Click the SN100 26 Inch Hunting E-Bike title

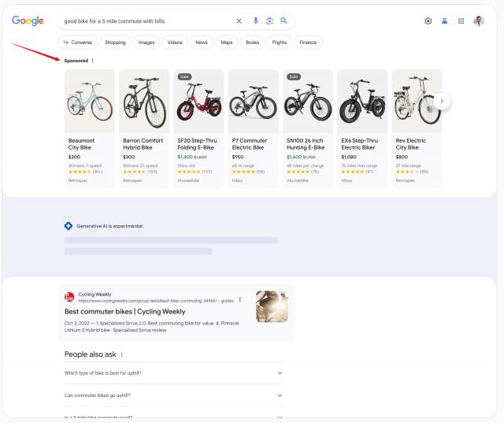point(306,144)
